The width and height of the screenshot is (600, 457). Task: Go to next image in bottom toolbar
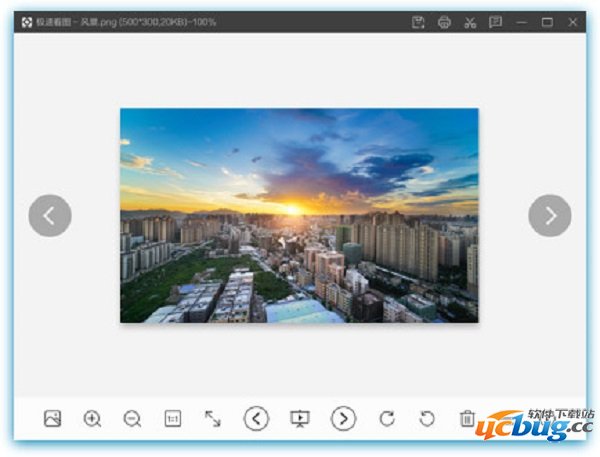point(343,419)
